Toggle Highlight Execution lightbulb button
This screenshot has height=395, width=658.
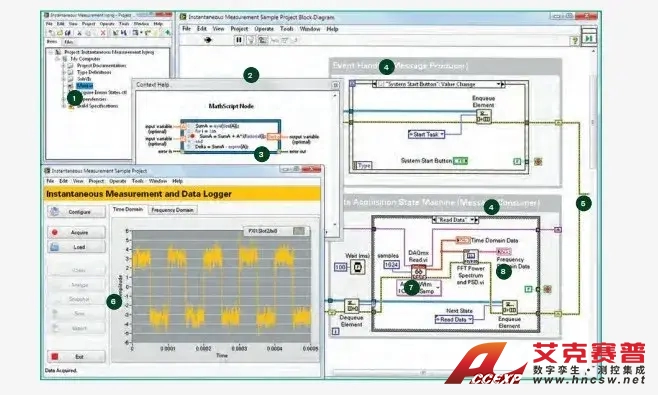[x=251, y=40]
